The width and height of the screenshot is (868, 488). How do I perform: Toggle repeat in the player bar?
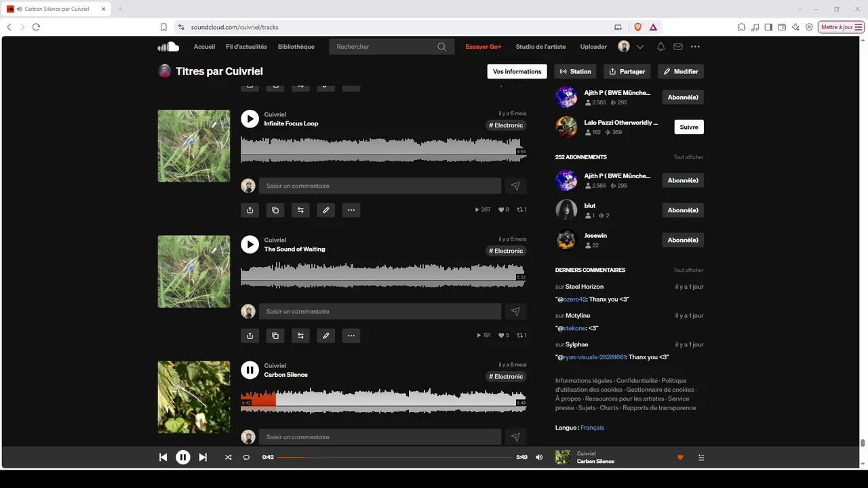click(x=246, y=457)
